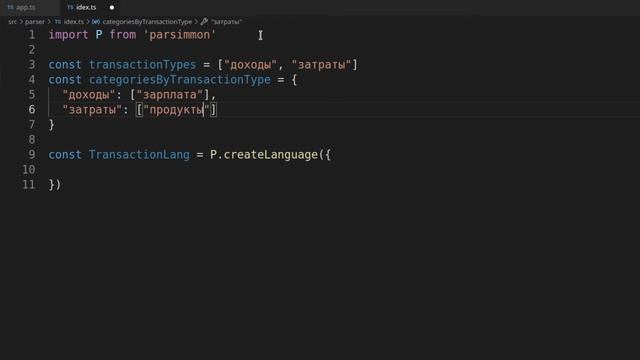Click the unsaved dot on idex.ts tab
The image size is (640, 360).
112,7
